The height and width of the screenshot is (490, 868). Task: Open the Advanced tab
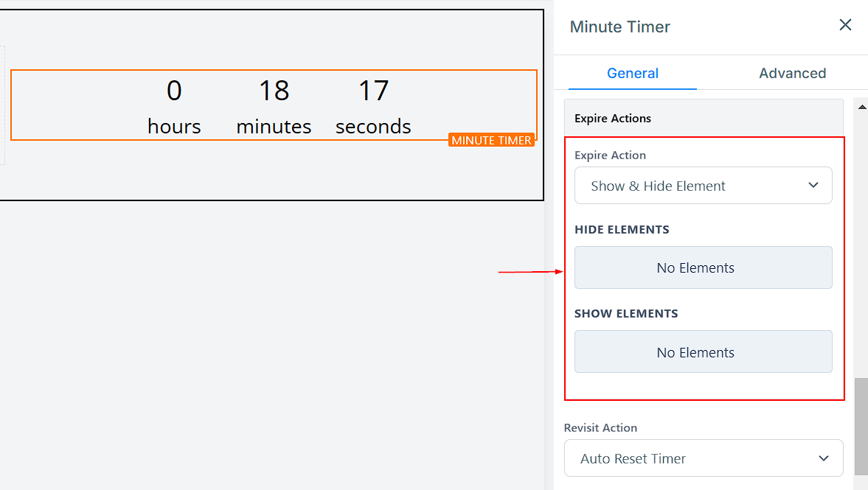[792, 73]
